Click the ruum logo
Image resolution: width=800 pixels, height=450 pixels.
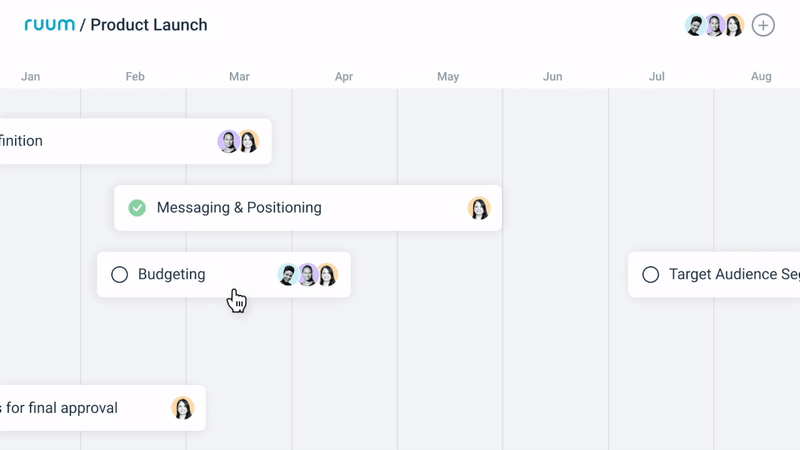point(49,25)
